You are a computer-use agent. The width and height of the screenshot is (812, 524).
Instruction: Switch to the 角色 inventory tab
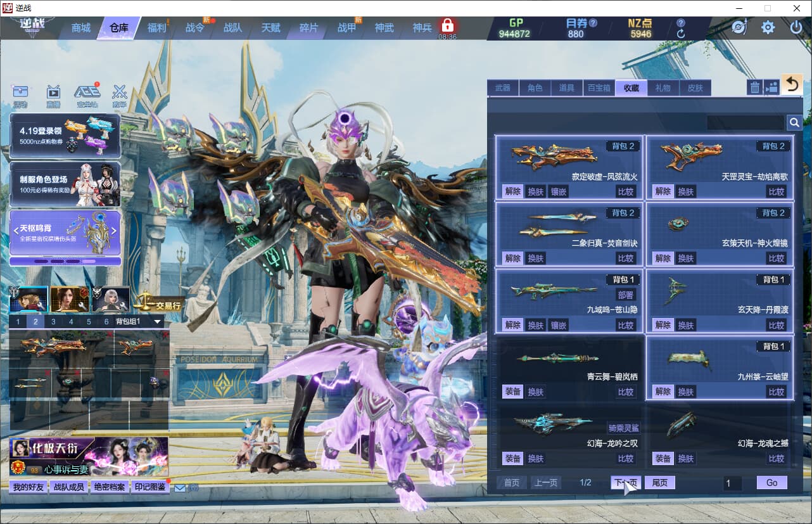click(535, 88)
